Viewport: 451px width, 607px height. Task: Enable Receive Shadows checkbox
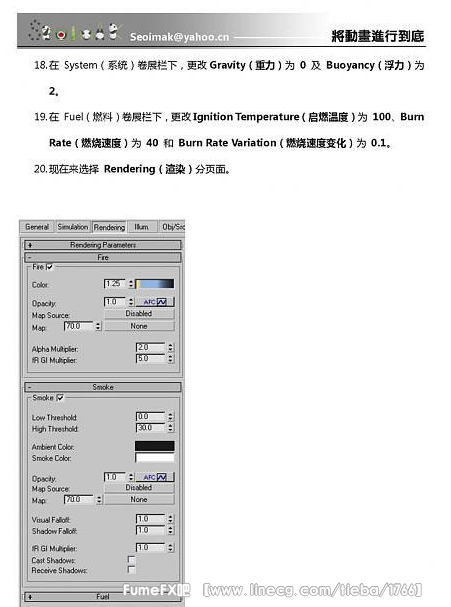click(131, 570)
